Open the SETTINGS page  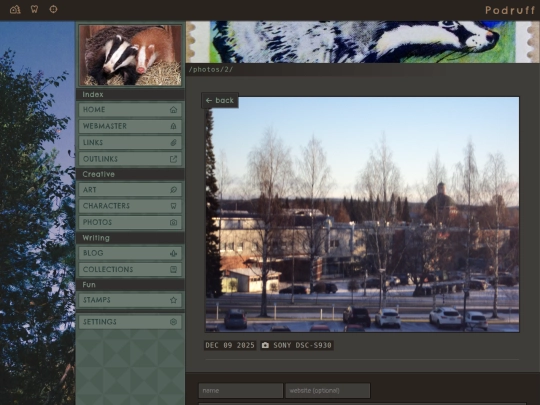pyautogui.click(x=130, y=322)
